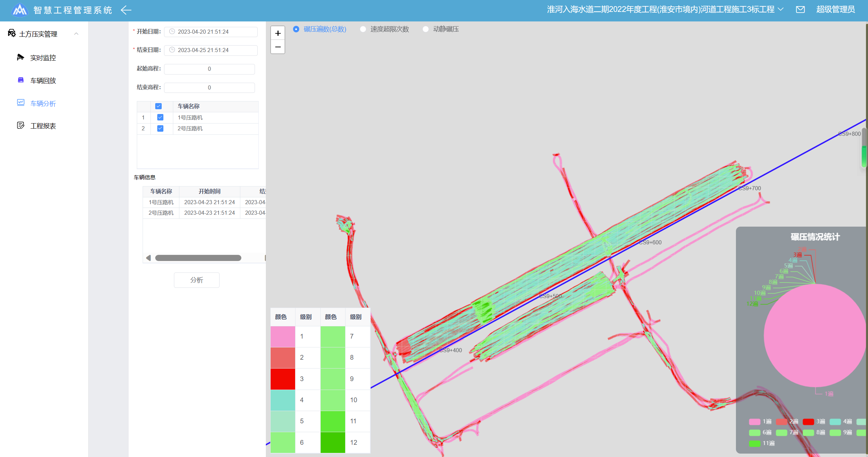868x457 pixels.
Task: Click the 超级管理员 user link
Action: point(835,10)
